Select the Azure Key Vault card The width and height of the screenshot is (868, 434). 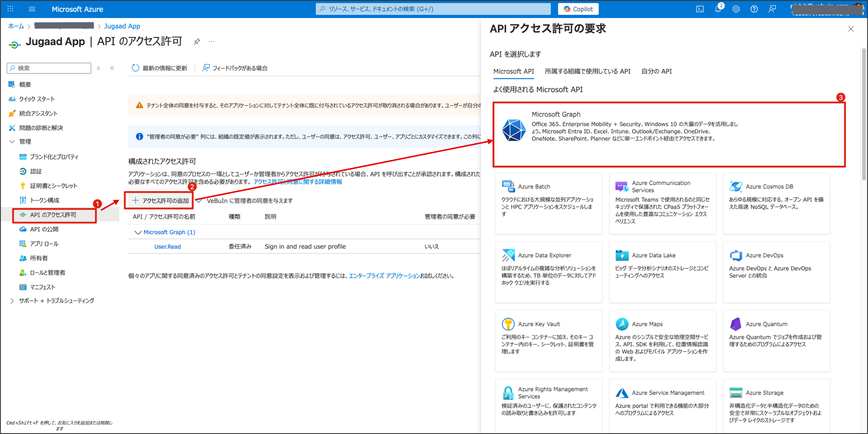[x=548, y=341]
